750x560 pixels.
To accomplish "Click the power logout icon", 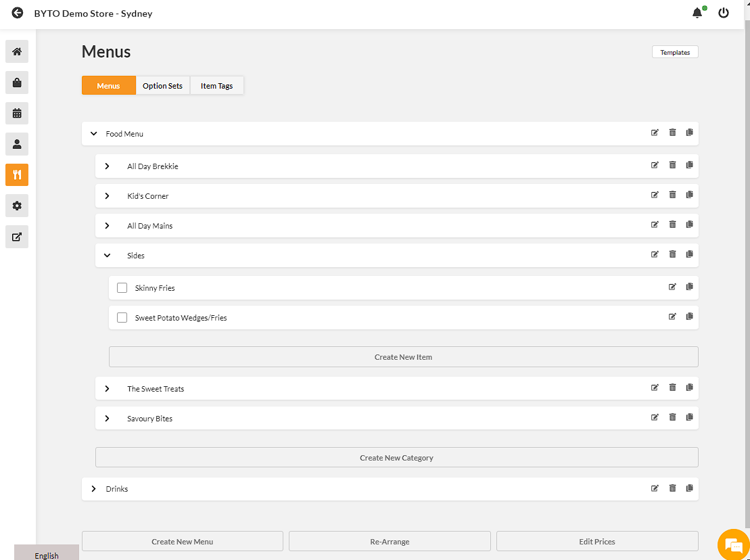I will [723, 13].
